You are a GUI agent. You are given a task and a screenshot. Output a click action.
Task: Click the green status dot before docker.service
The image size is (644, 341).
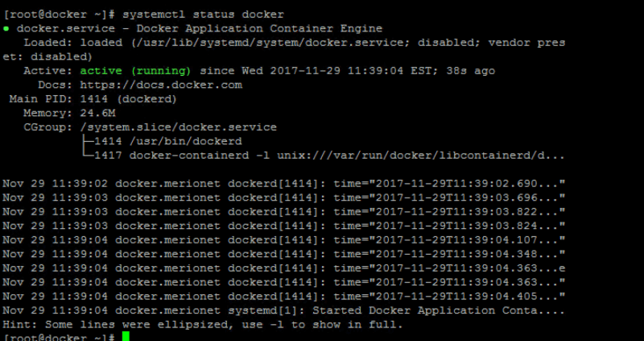pyautogui.click(x=6, y=29)
